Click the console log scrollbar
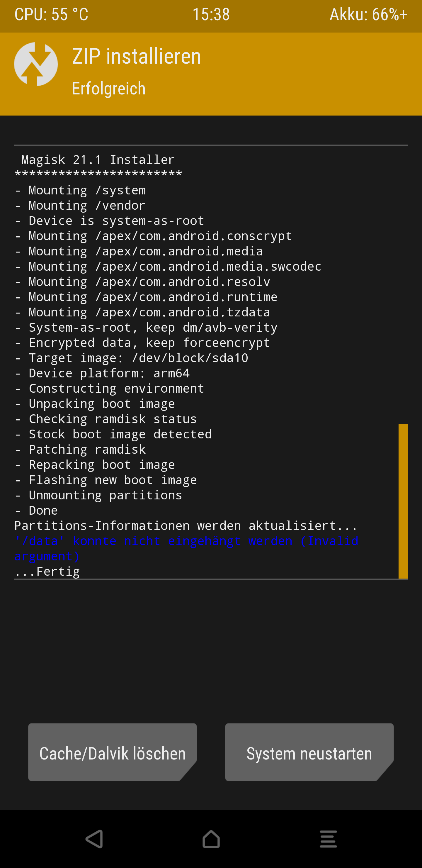 (403, 501)
